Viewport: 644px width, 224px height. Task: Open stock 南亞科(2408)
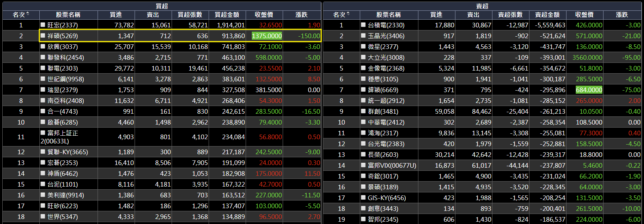tap(66, 101)
